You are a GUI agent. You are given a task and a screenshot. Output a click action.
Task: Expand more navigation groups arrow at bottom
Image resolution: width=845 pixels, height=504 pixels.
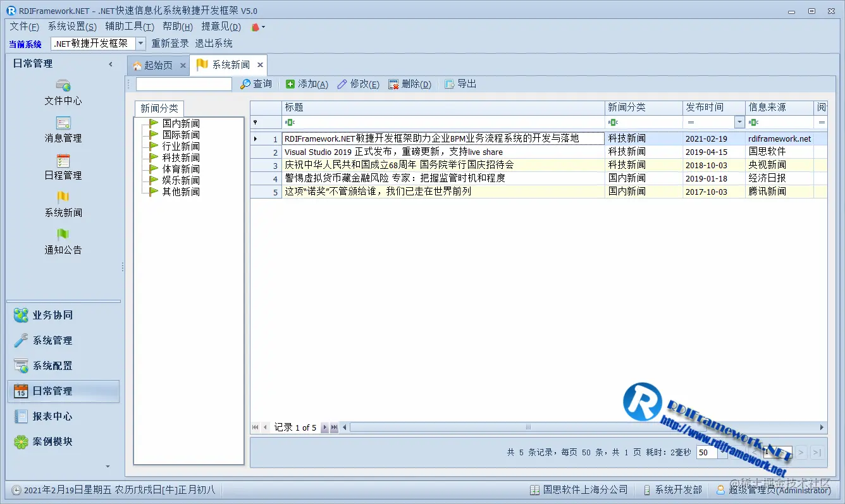tap(108, 467)
